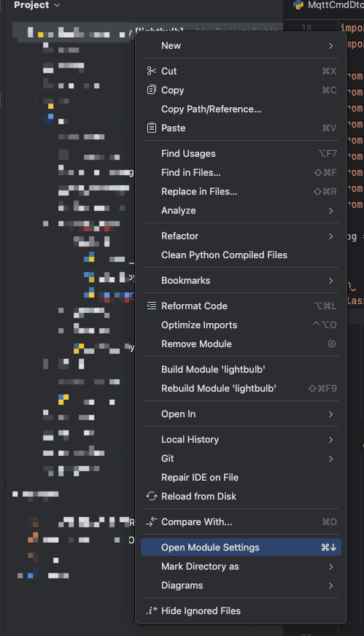364x636 pixels.
Task: Click the Copy icon in the menu
Action: pos(151,90)
